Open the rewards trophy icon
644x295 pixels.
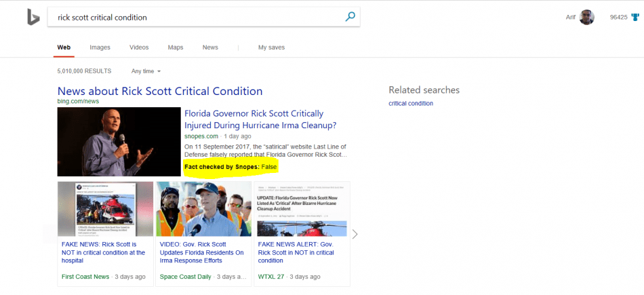click(635, 17)
